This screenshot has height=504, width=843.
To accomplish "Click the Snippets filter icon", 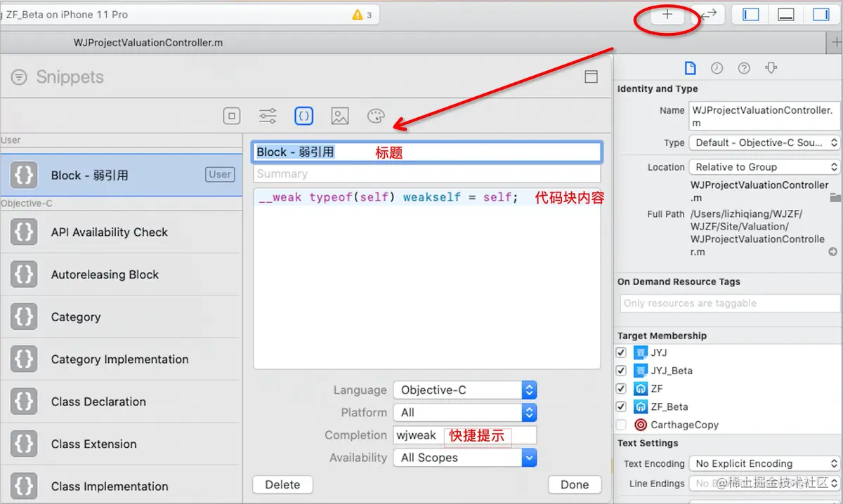I will pos(20,77).
